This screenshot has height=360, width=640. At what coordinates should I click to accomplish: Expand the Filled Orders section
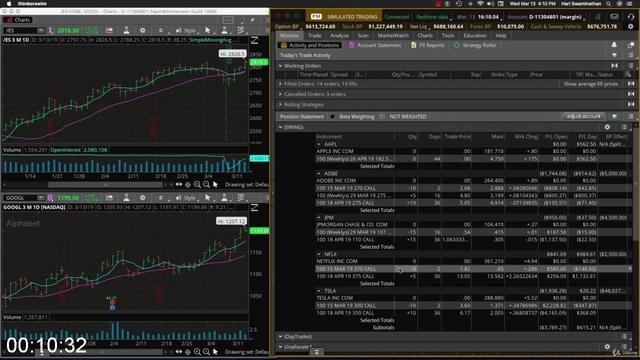(x=280, y=84)
